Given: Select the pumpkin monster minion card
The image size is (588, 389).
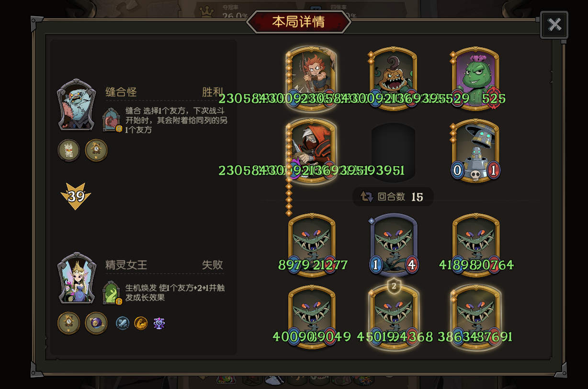Looking at the screenshot, I should coord(394,78).
